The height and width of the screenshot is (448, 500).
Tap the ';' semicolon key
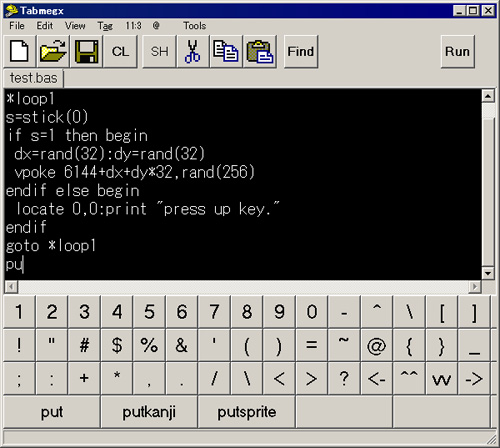pos(19,379)
